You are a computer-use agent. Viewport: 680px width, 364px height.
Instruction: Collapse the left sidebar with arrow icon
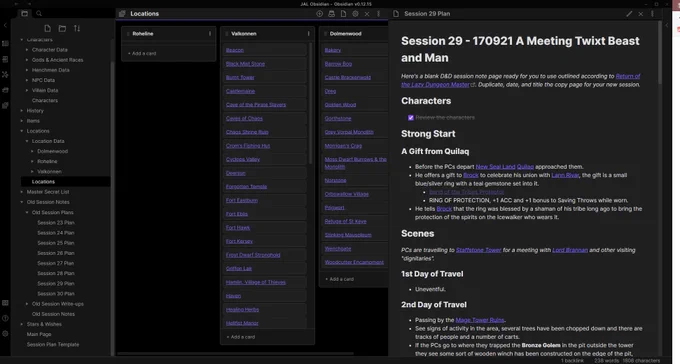[x=5, y=26]
